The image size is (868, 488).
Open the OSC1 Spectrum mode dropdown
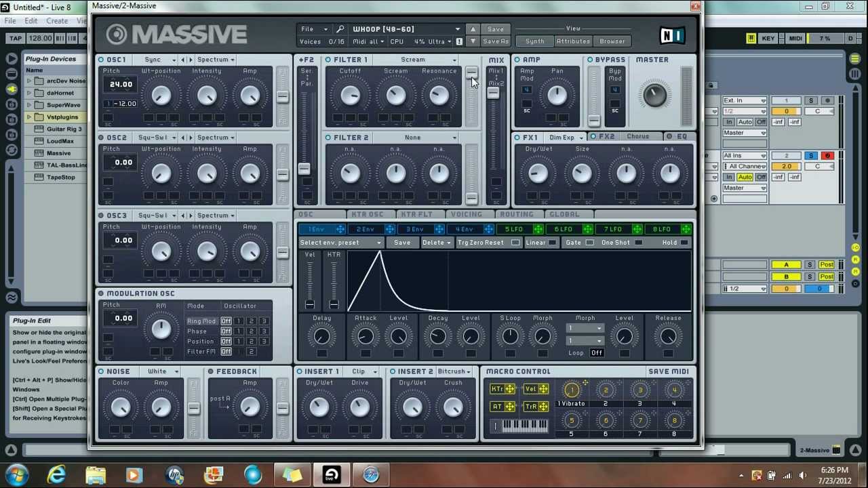pyautogui.click(x=216, y=60)
